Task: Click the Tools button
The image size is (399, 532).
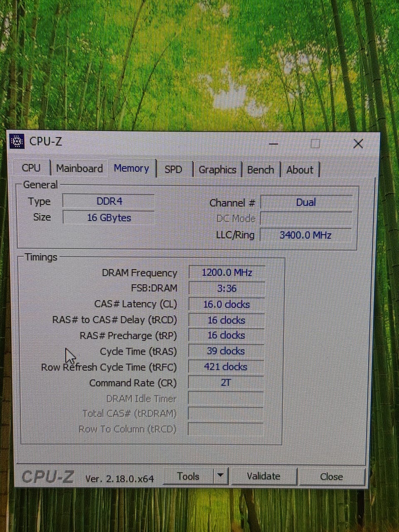Action: point(188,476)
